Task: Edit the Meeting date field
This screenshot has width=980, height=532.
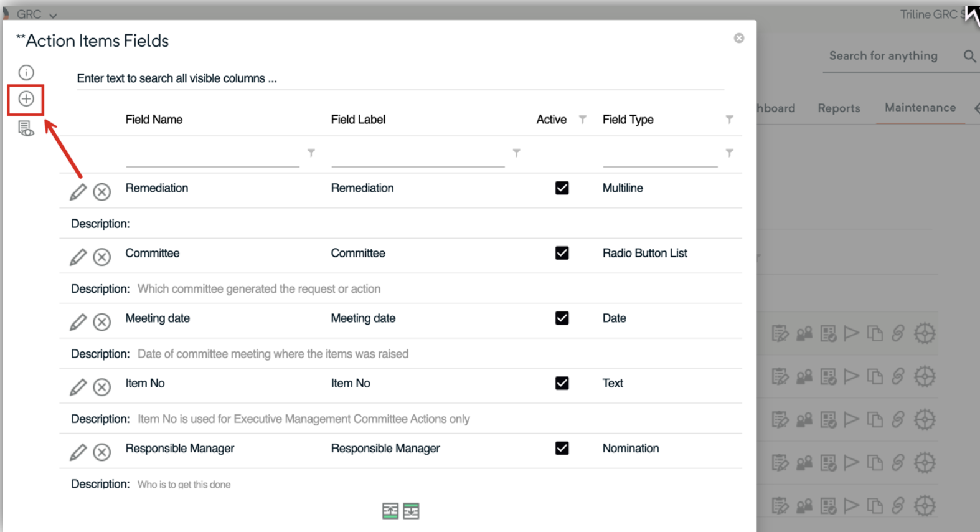Action: [x=78, y=322]
